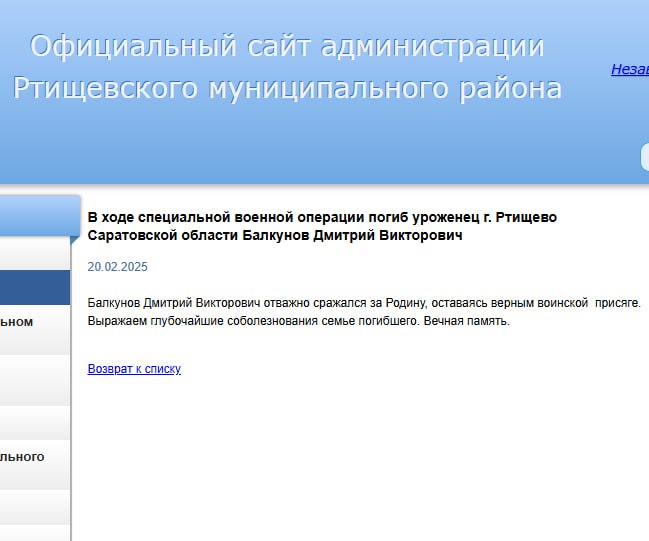Open the partially visible 'Незав' link in header
649x541 pixels.
coord(630,69)
